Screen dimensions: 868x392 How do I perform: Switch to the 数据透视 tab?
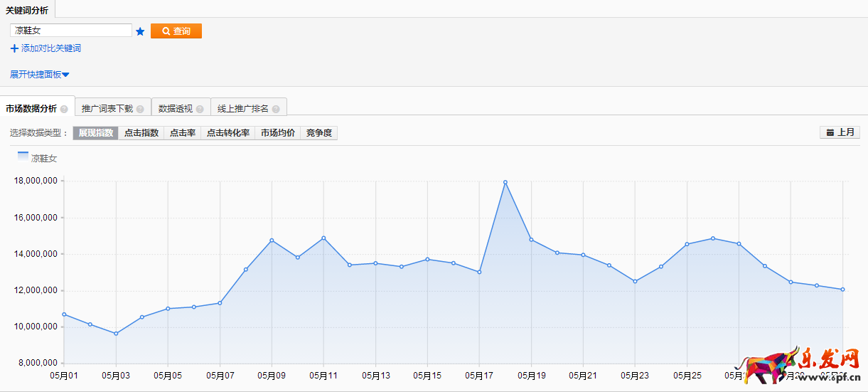(176, 109)
